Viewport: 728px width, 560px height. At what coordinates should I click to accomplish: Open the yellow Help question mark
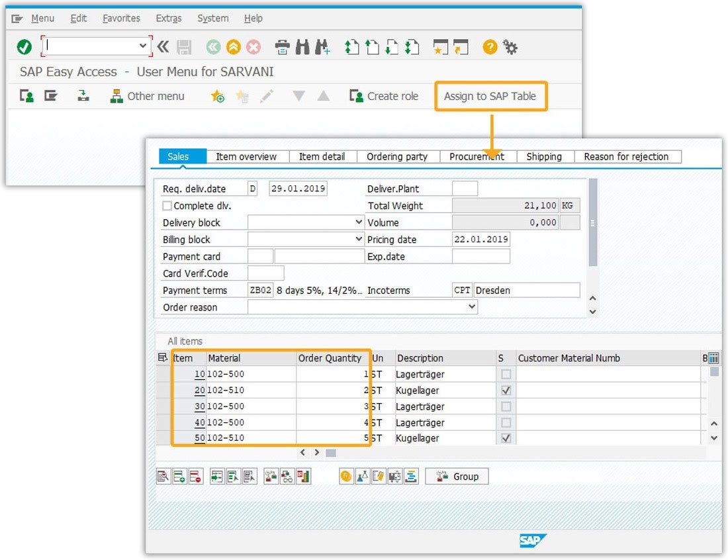point(490,47)
